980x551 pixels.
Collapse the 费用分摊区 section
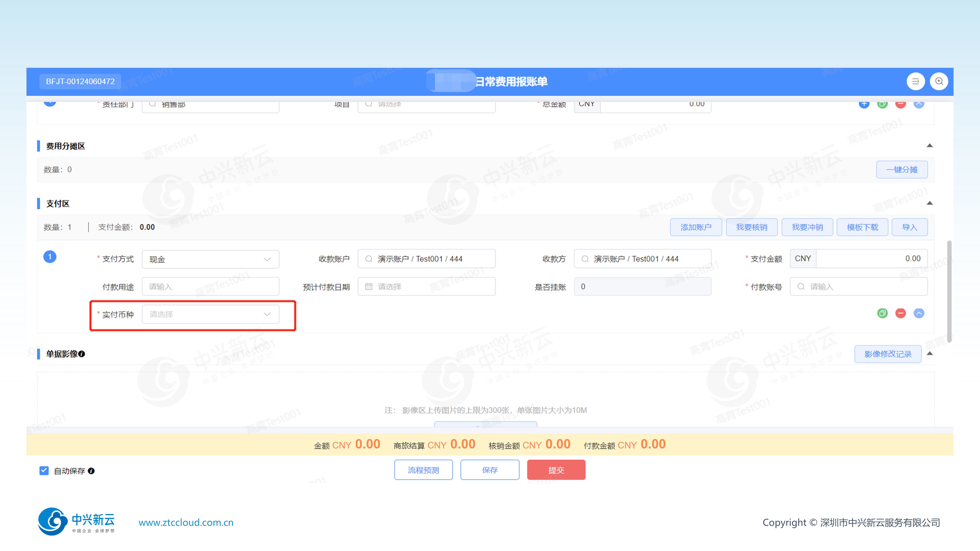coord(929,146)
